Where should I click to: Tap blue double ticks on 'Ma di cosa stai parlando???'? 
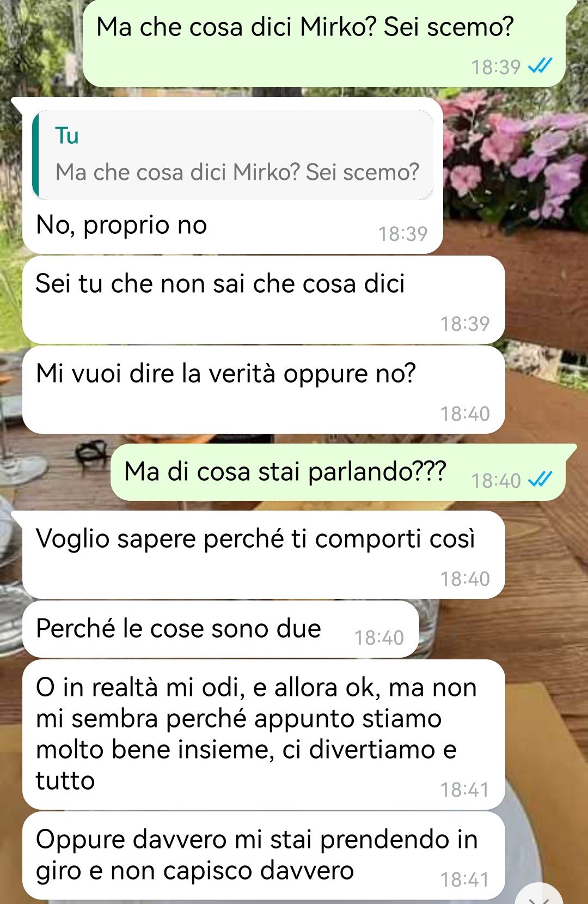(x=540, y=480)
